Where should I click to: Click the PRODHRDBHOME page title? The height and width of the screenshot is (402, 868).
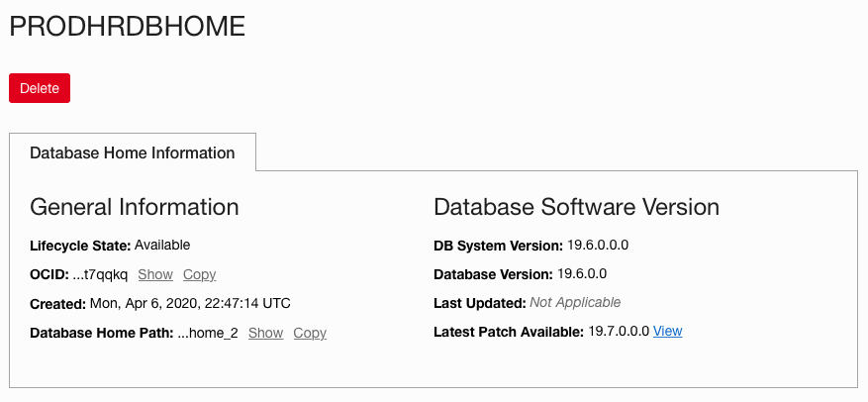tap(127, 27)
